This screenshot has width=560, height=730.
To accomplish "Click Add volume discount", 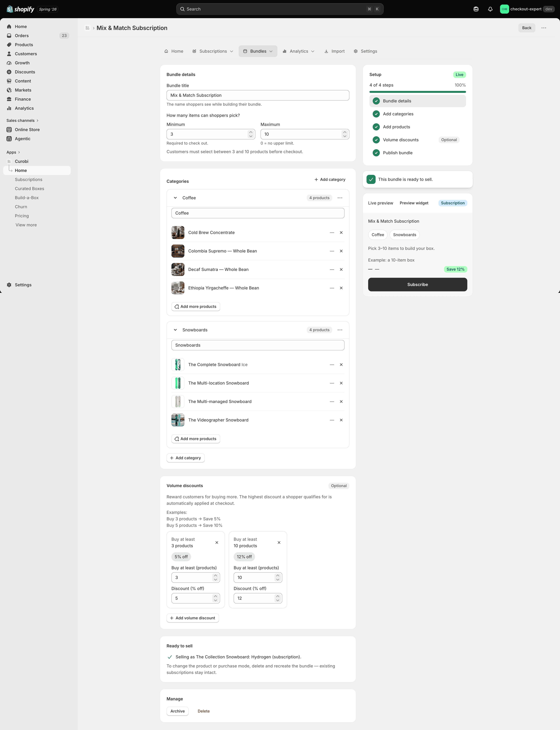I will pyautogui.click(x=193, y=618).
